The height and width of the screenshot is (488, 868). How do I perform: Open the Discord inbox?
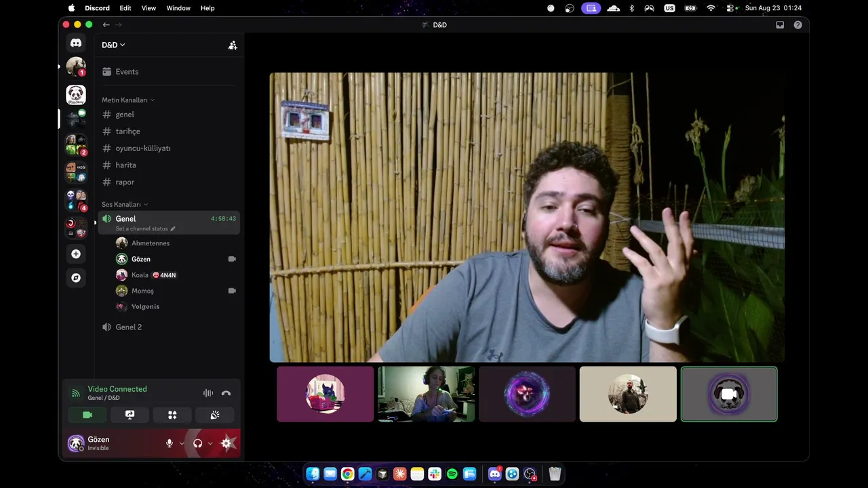(x=780, y=25)
